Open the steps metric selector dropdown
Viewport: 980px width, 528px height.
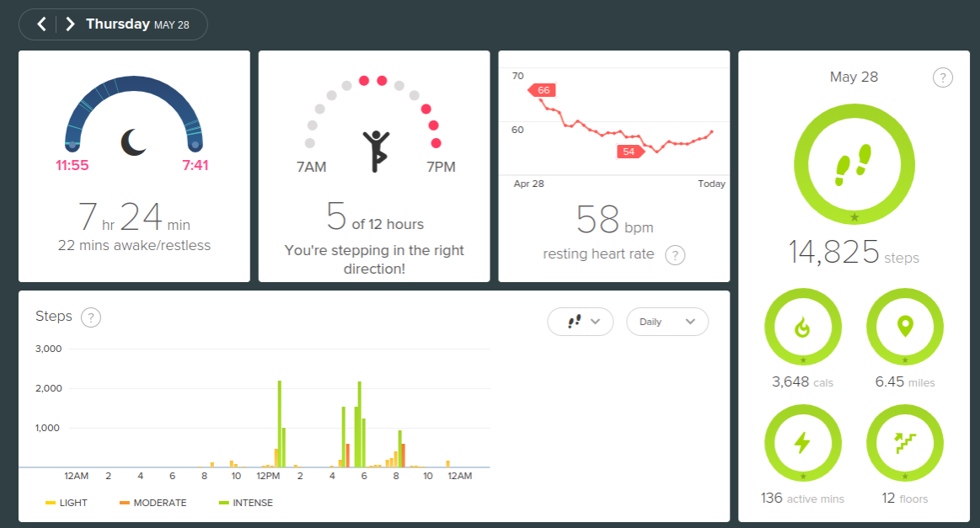coord(580,322)
